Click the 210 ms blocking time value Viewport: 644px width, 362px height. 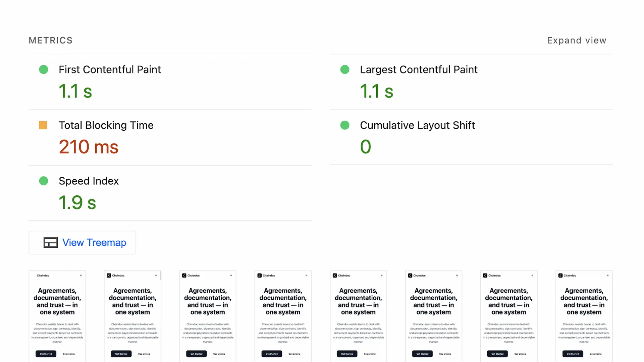(x=89, y=147)
